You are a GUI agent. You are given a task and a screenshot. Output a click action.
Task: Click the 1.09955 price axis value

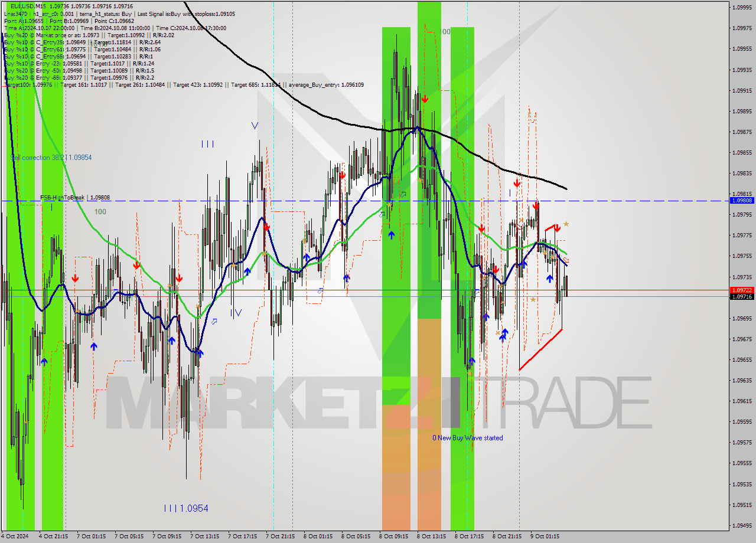[x=742, y=49]
